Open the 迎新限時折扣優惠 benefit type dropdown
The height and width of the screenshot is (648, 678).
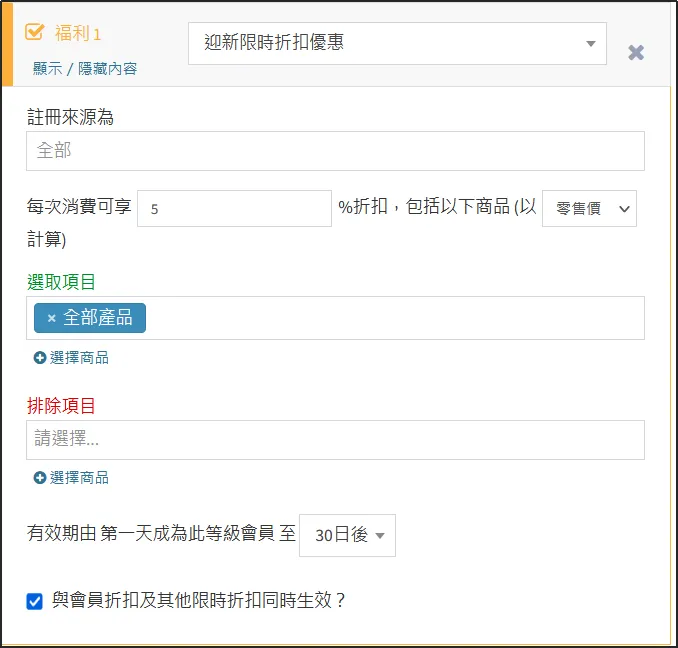396,44
